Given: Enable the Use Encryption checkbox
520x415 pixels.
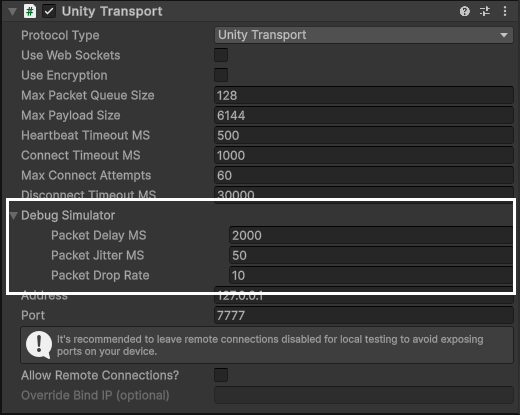Looking at the screenshot, I should pos(221,75).
